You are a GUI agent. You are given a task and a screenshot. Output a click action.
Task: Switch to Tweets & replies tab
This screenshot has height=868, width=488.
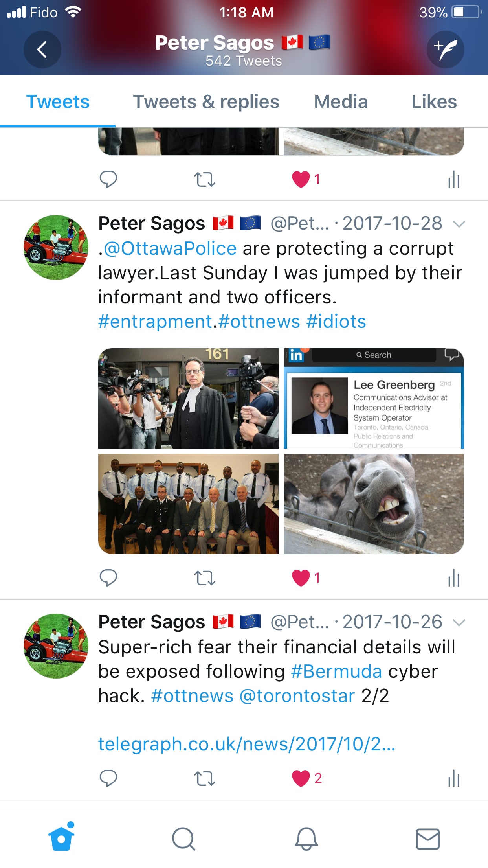point(206,102)
